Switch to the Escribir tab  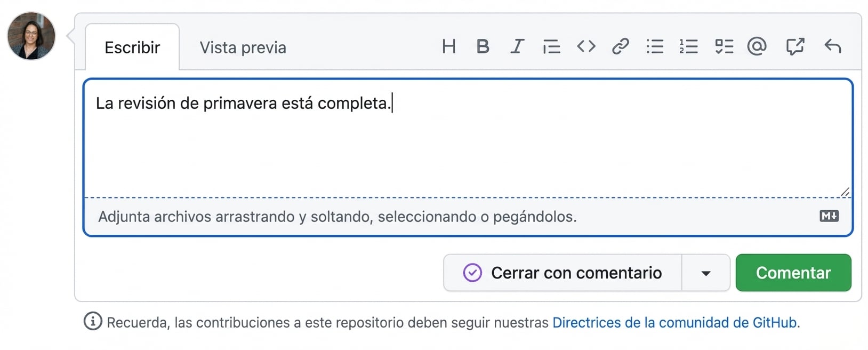point(132,47)
